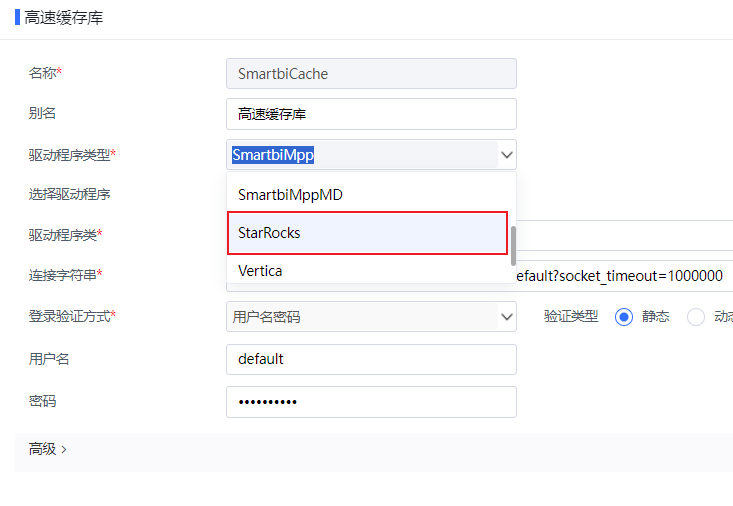The width and height of the screenshot is (733, 506).
Task: Select StarRocks from the dropdown list
Action: point(367,233)
